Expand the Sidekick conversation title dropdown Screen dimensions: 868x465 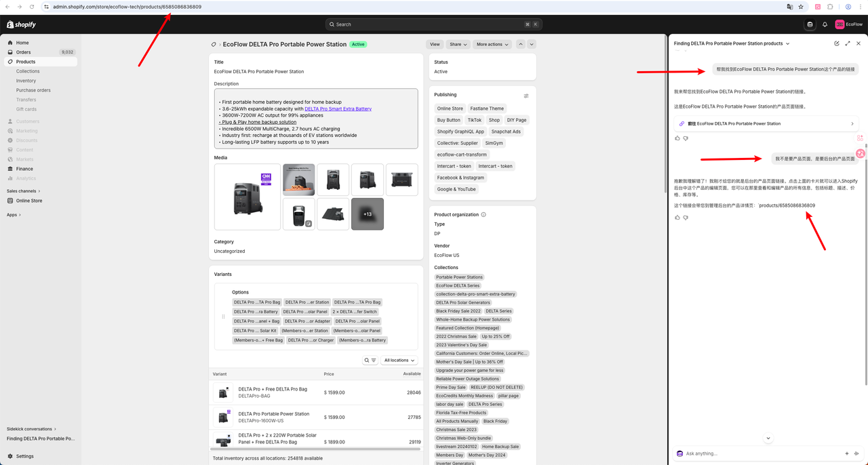(x=787, y=43)
